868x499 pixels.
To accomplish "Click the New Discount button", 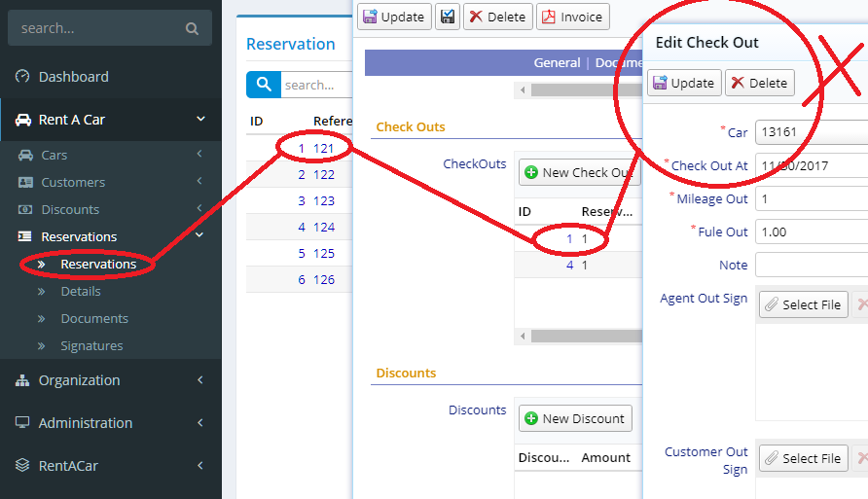I will [x=575, y=419].
